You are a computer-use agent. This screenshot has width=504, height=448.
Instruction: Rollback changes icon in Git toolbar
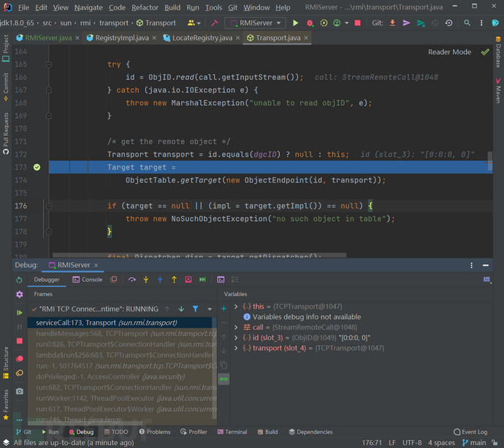[x=449, y=23]
